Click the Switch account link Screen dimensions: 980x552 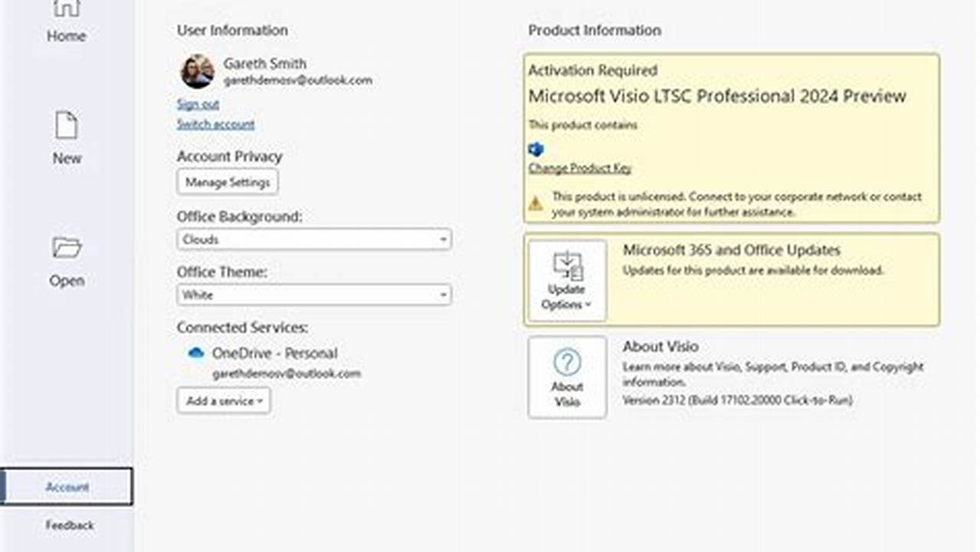(216, 123)
